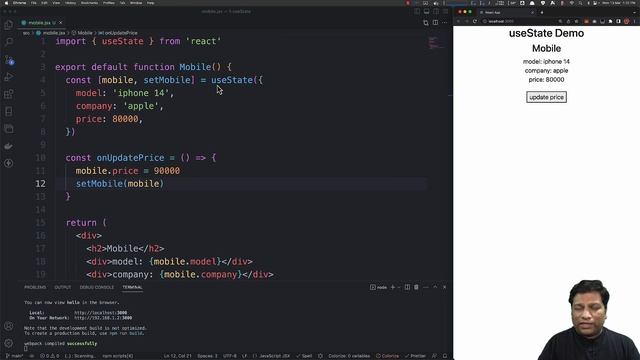Open the Accounts icon in activity bar
This screenshot has width=640, height=360.
9,326
